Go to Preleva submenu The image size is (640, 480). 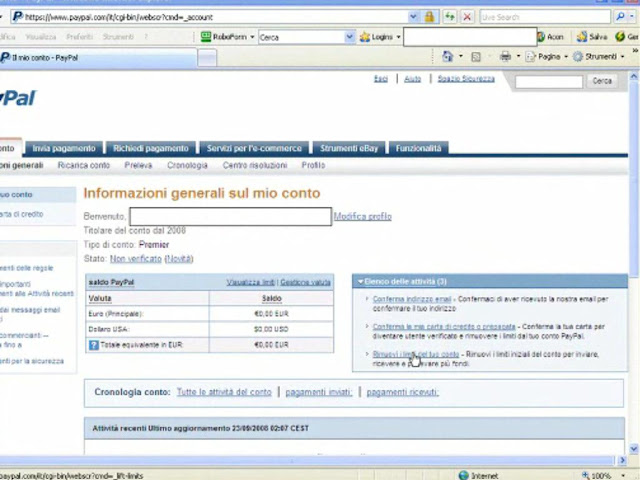click(138, 165)
